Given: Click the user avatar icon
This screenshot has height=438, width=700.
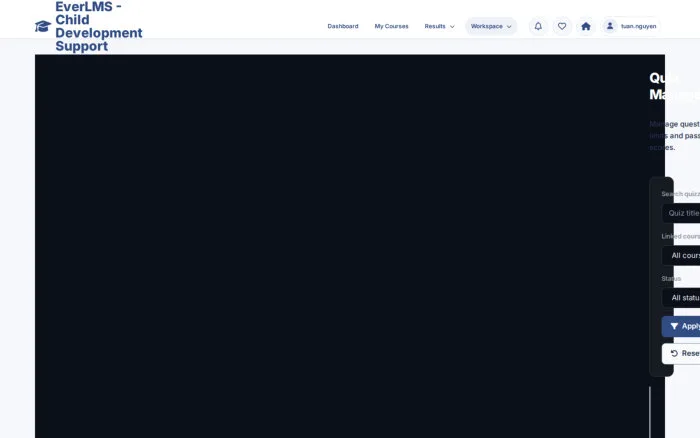Looking at the screenshot, I should 610,26.
